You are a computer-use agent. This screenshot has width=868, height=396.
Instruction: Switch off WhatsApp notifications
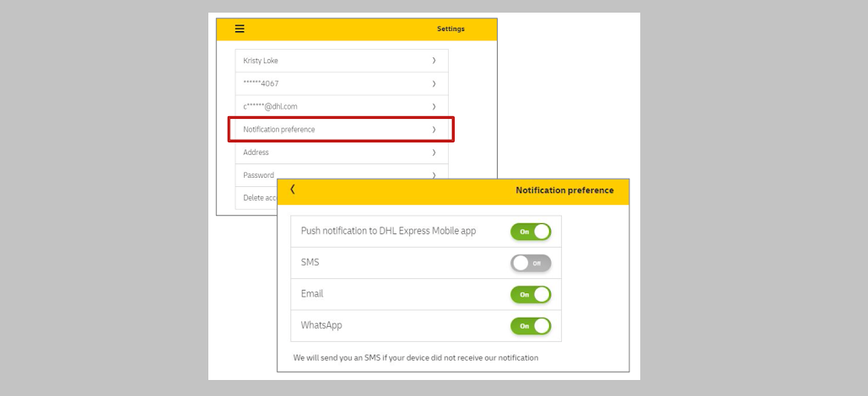click(x=531, y=326)
